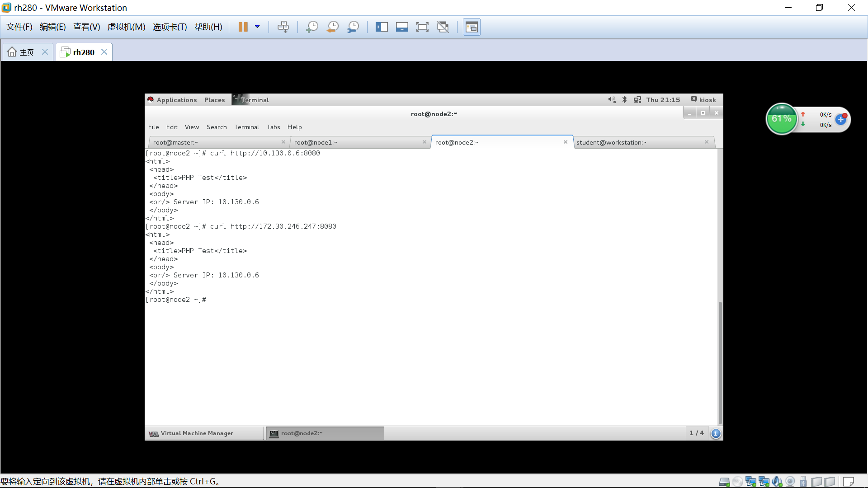868x488 pixels.
Task: Pause the virtual machine
Action: [x=243, y=27]
